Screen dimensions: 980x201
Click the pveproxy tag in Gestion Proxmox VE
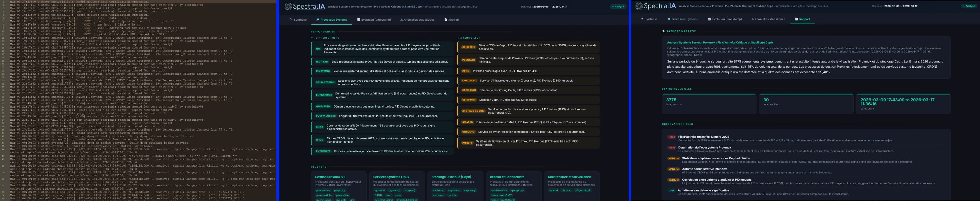339,190
